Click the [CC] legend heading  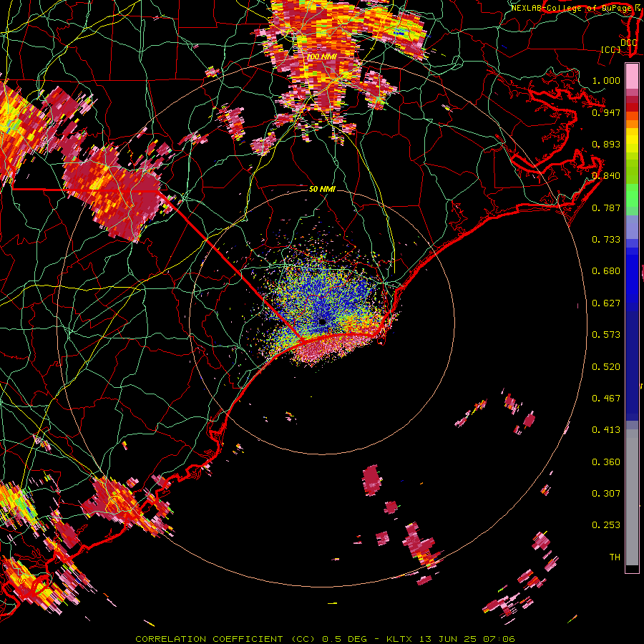coord(610,49)
